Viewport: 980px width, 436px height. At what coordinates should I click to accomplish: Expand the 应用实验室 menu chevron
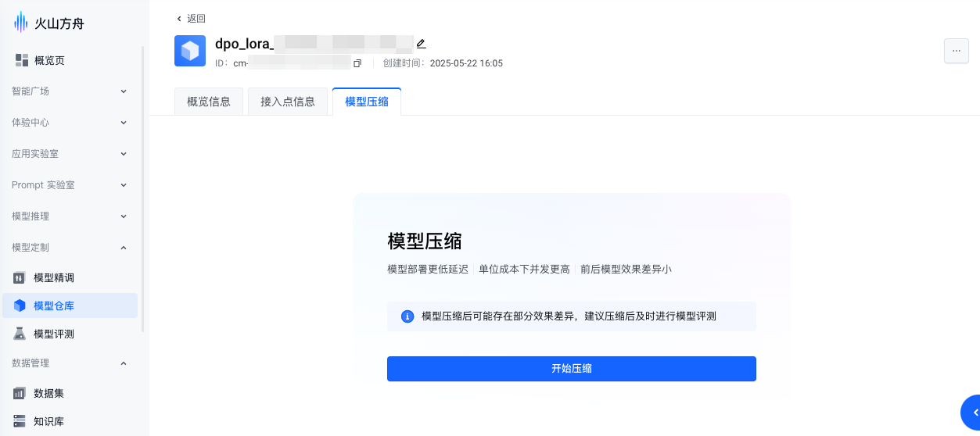coord(124,154)
